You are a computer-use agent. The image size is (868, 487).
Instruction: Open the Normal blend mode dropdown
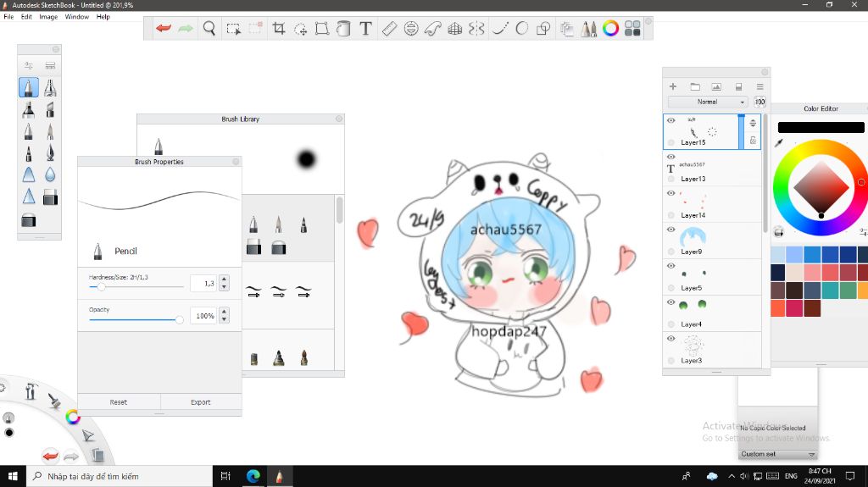point(708,102)
